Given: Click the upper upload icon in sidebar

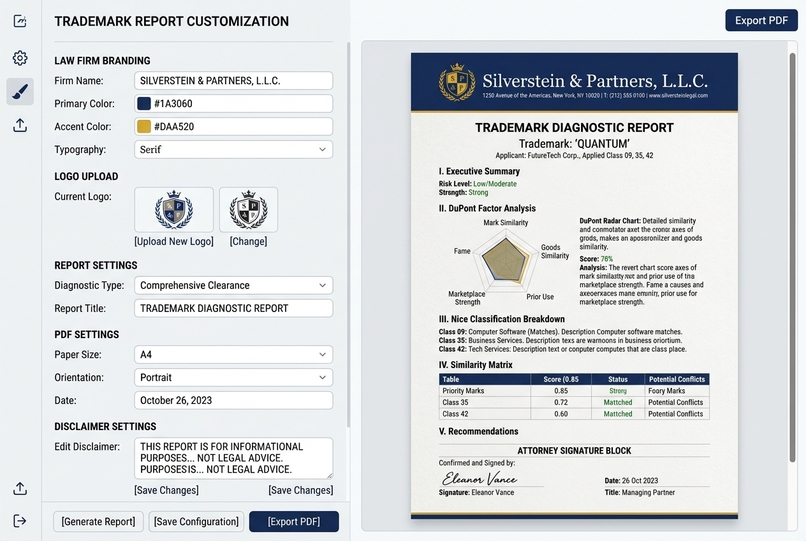Looking at the screenshot, I should click(20, 125).
